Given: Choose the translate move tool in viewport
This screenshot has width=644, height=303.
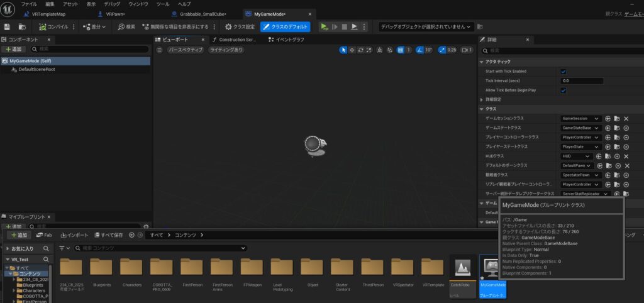Looking at the screenshot, I should click(352, 50).
